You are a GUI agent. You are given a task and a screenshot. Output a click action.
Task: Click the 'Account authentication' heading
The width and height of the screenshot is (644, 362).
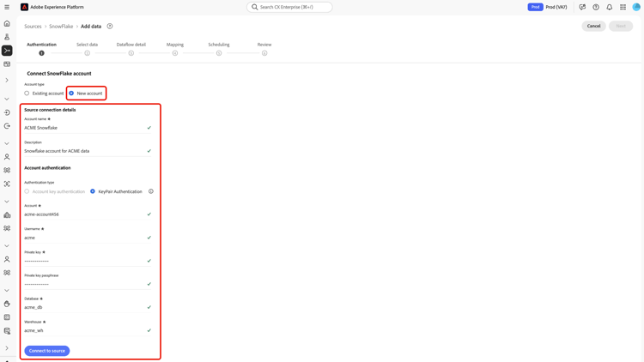47,168
